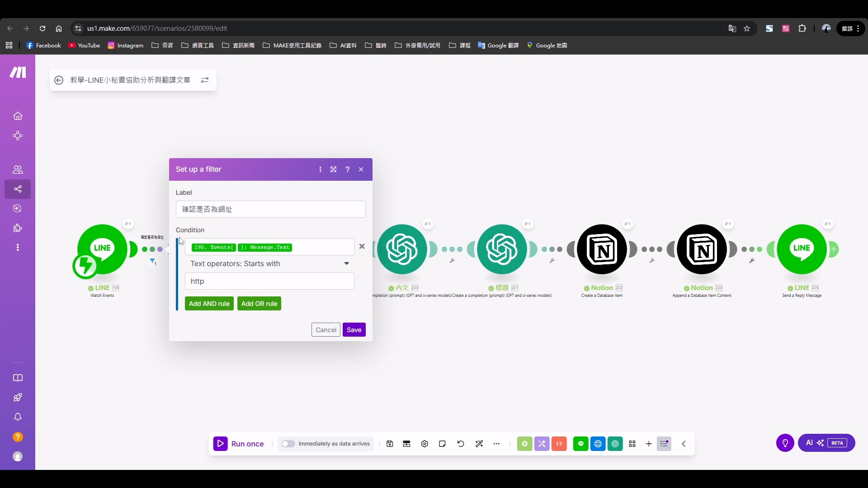Open green Flow control tools icon
The image size is (868, 488).
pos(524,444)
